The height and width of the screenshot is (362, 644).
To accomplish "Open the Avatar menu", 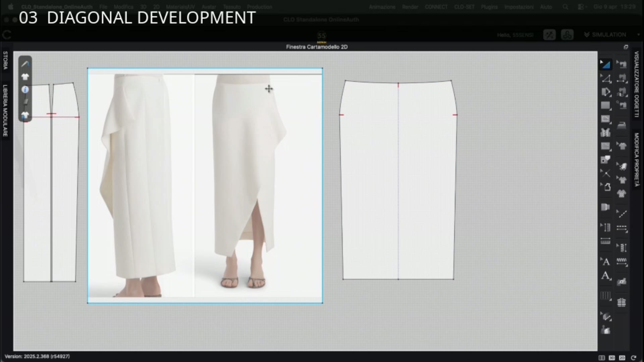I will tap(209, 7).
